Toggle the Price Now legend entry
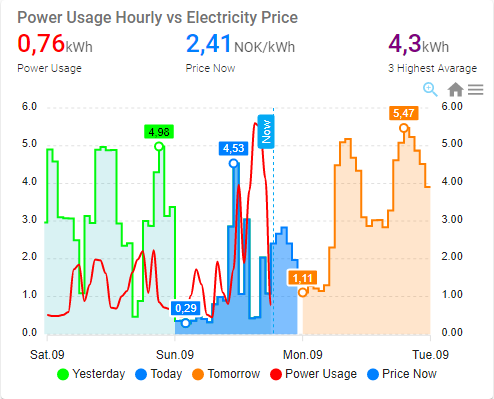 pos(402,374)
